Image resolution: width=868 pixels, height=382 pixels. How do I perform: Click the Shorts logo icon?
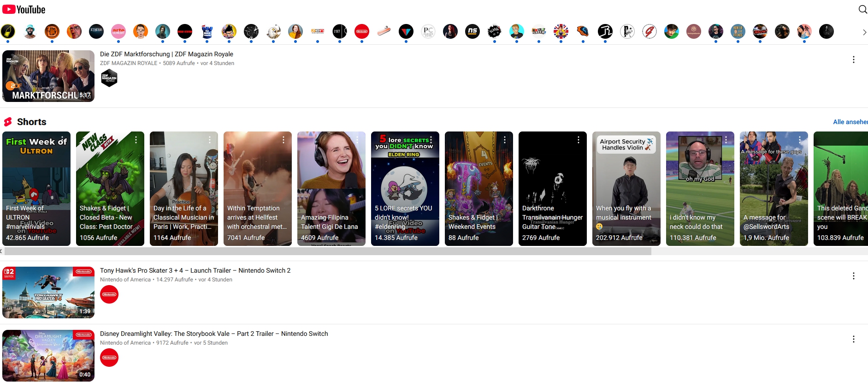[x=8, y=122]
